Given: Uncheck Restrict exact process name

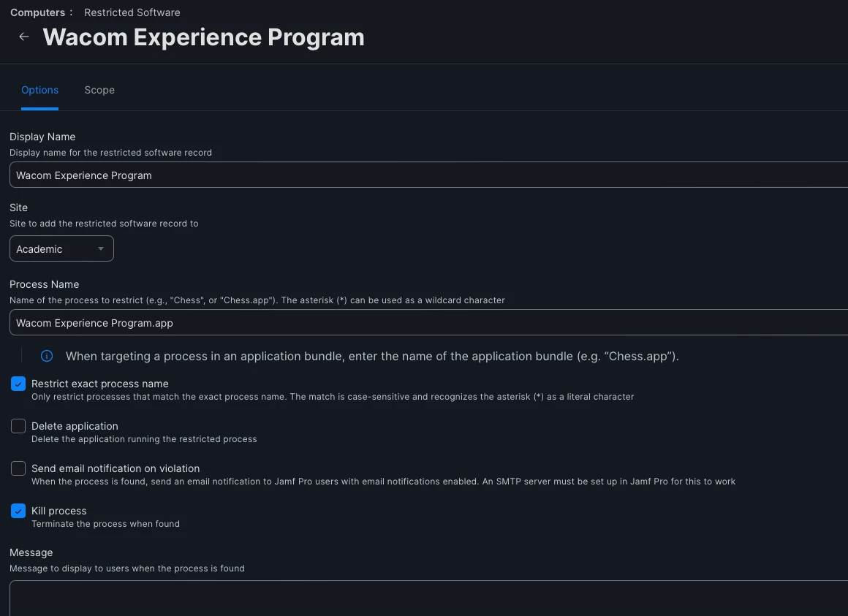Looking at the screenshot, I should pyautogui.click(x=18, y=384).
